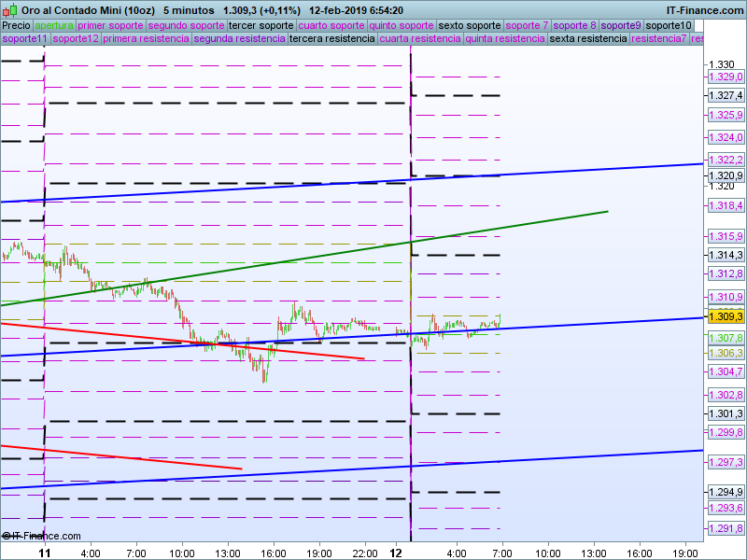The width and height of the screenshot is (747, 560).
Task: Select the green ascending trend line
Action: (x=305, y=259)
